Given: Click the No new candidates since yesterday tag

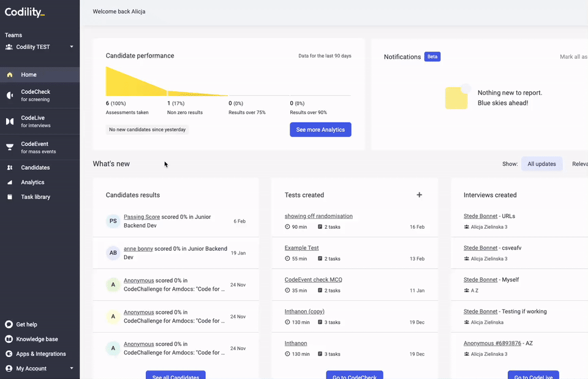Looking at the screenshot, I should pos(148,129).
